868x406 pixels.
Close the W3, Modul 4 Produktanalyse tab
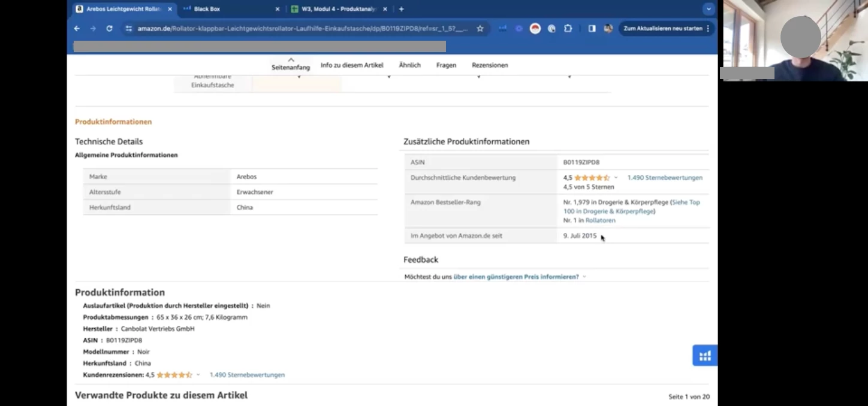385,9
